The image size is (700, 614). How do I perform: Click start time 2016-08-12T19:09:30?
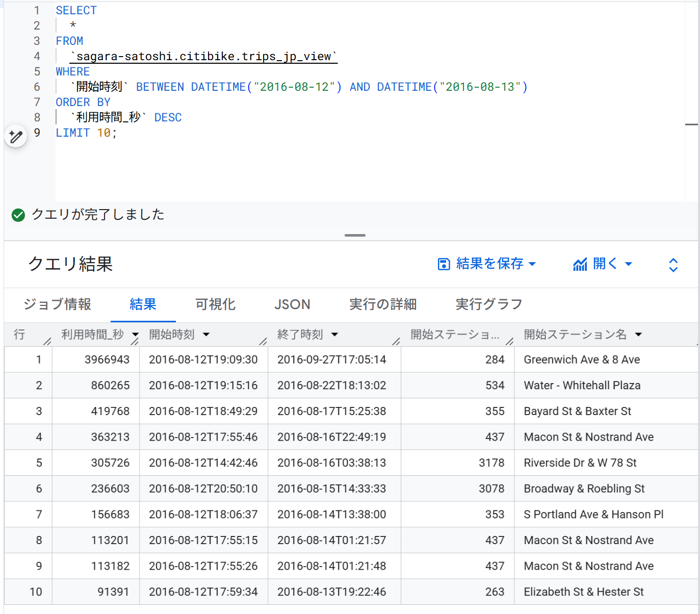[203, 360]
